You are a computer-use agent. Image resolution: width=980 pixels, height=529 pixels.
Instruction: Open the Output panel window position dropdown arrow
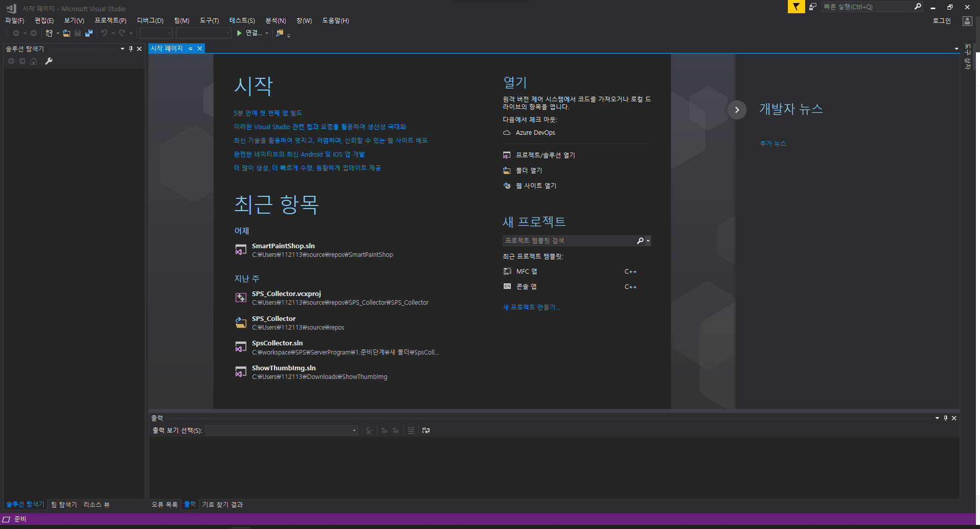click(937, 418)
